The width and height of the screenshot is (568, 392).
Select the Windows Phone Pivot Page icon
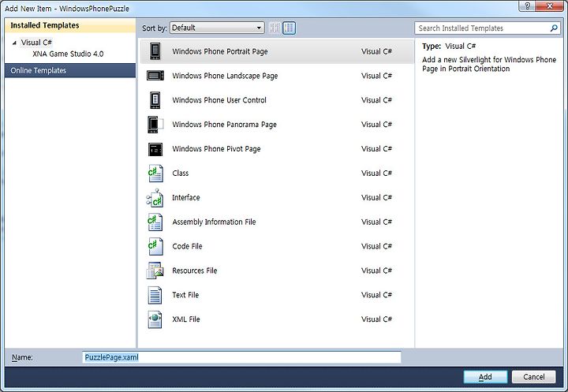pos(155,149)
